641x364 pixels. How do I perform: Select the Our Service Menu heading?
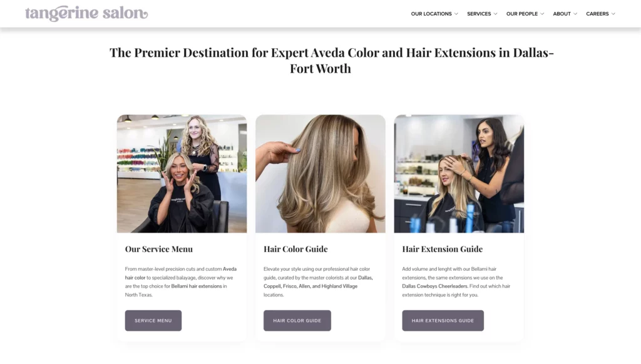click(x=158, y=249)
